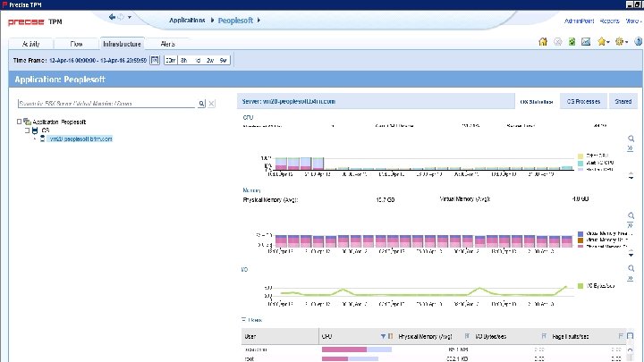
Task: Expand the CPU chart with double arrow
Action: 630,148
